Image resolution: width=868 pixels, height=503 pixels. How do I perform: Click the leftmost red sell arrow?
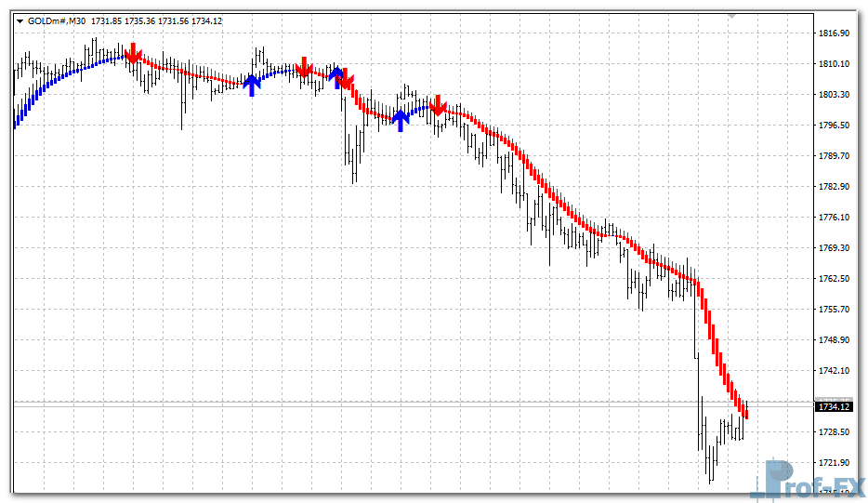click(x=133, y=53)
